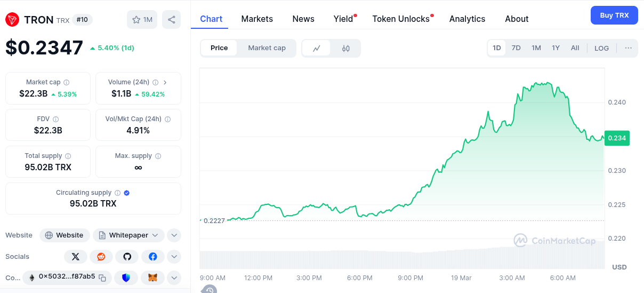
Task: Click the volume bars area under chart
Action: tap(402, 258)
